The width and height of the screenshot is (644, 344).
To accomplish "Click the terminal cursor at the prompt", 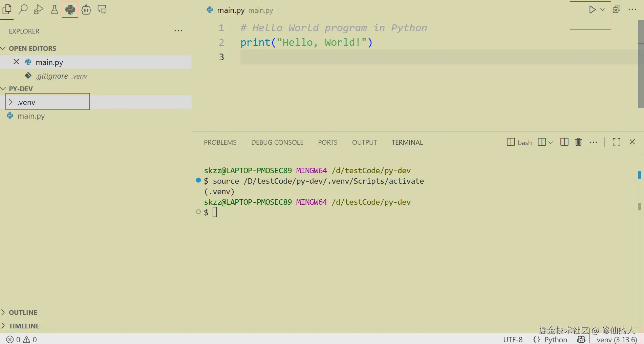I will [215, 212].
